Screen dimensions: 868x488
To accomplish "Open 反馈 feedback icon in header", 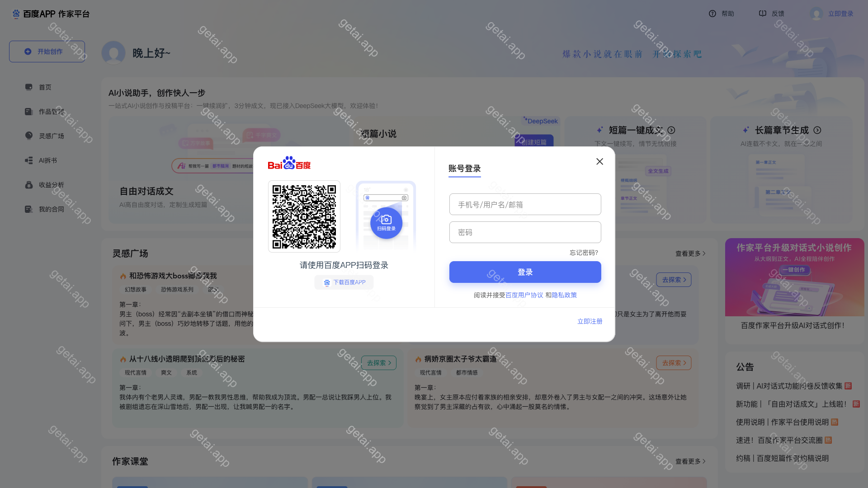I will pos(762,14).
